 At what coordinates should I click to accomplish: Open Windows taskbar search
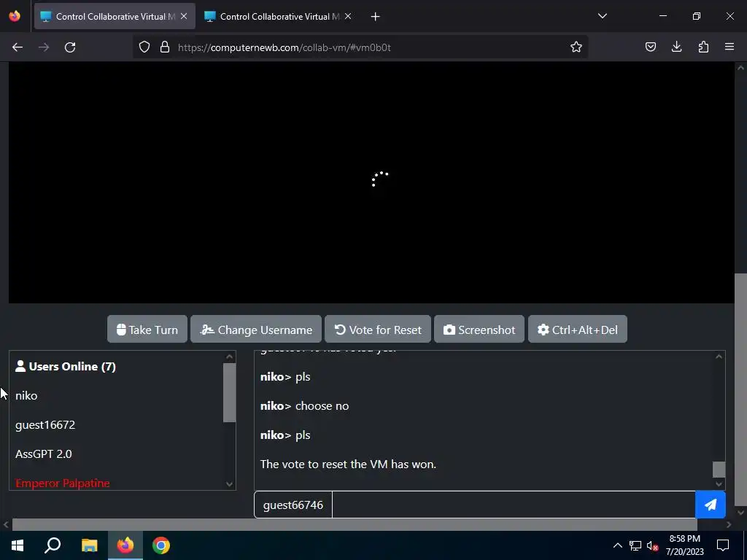click(53, 545)
